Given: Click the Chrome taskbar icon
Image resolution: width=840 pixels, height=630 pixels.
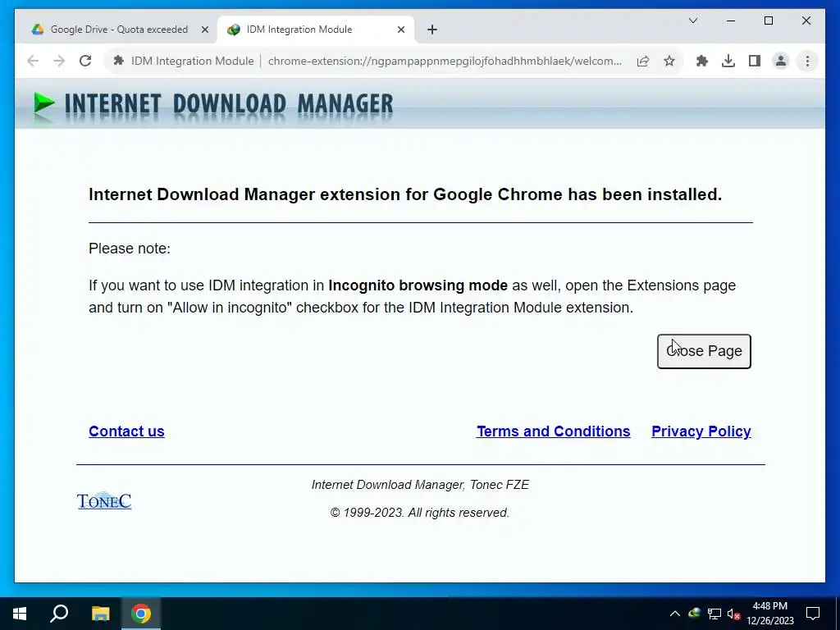Looking at the screenshot, I should pos(141,614).
